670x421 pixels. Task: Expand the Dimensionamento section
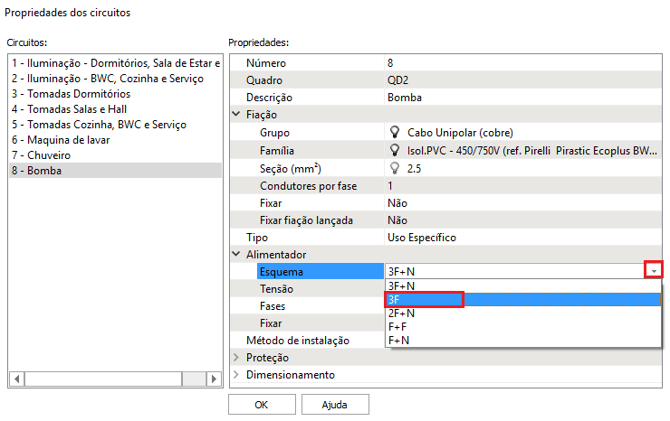click(x=236, y=375)
